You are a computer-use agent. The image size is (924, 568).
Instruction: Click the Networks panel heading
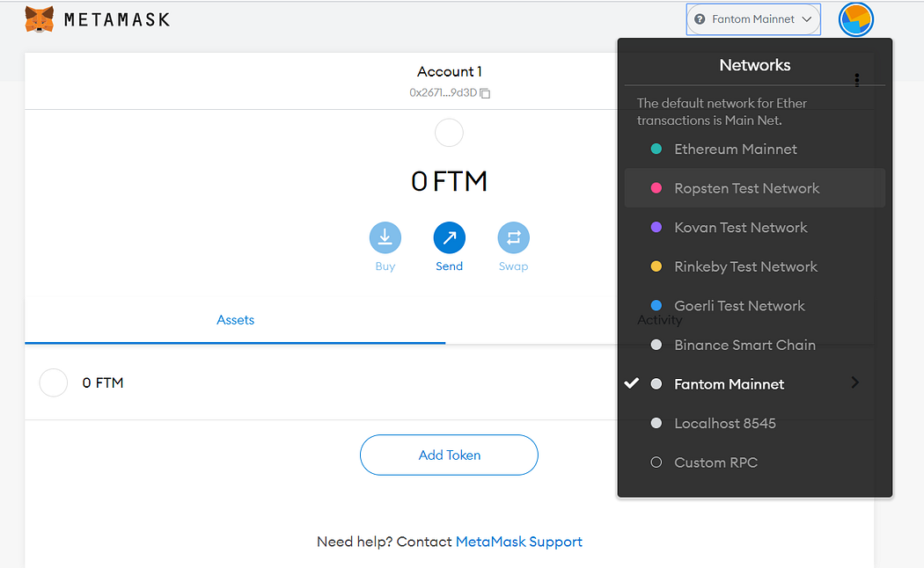coord(755,65)
